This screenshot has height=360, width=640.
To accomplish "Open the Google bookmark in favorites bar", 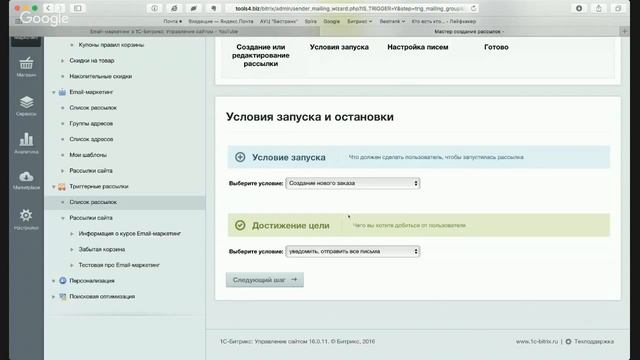I will coord(331,21).
